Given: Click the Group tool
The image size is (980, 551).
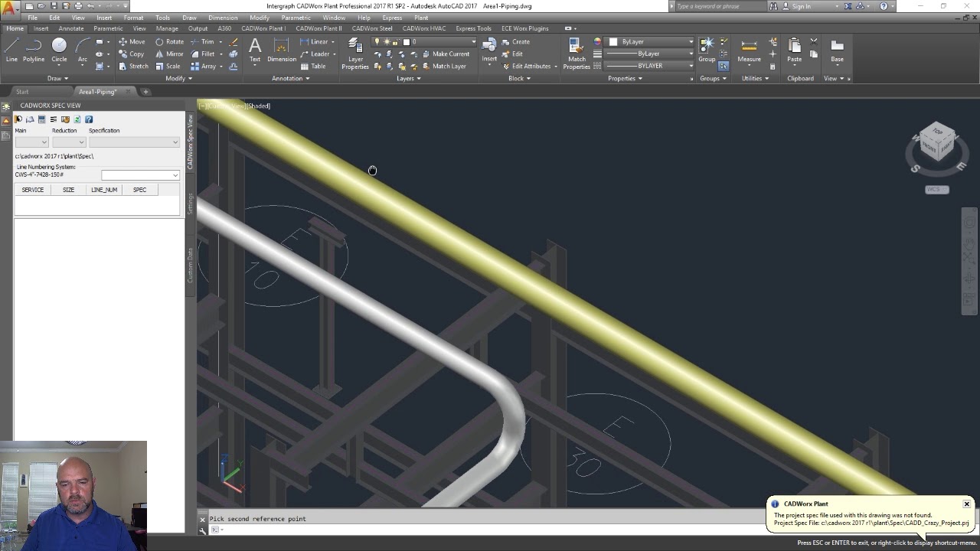Looking at the screenshot, I should (706, 51).
